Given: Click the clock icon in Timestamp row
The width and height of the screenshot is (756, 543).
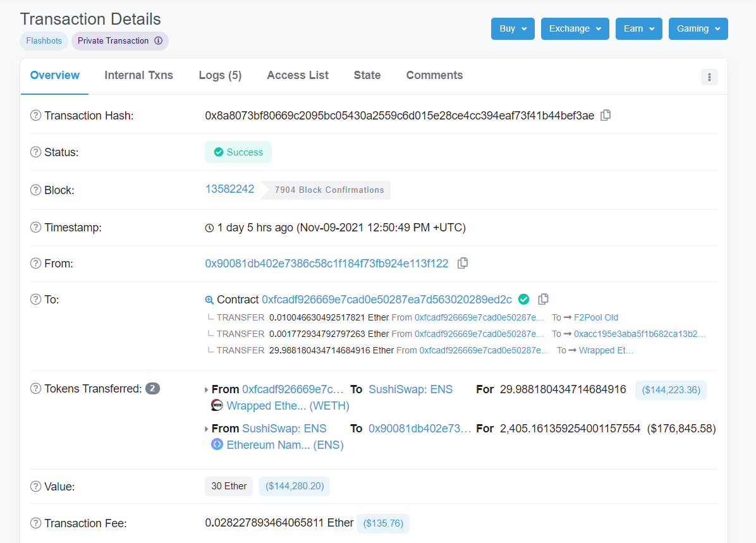Looking at the screenshot, I should click(x=209, y=228).
